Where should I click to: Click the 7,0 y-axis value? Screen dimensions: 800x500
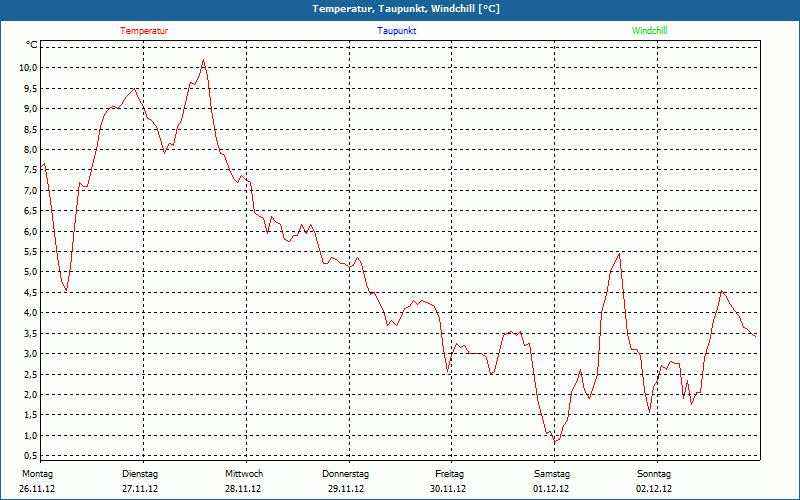tap(31, 190)
